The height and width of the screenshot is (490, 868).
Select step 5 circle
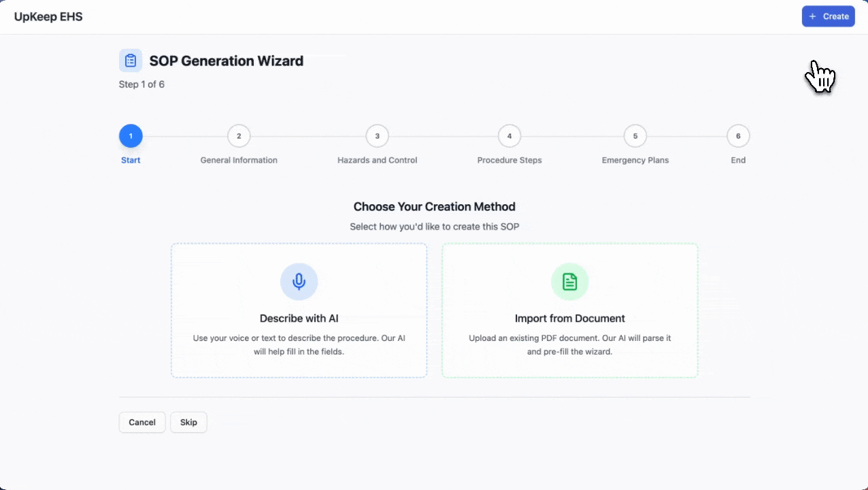click(635, 136)
